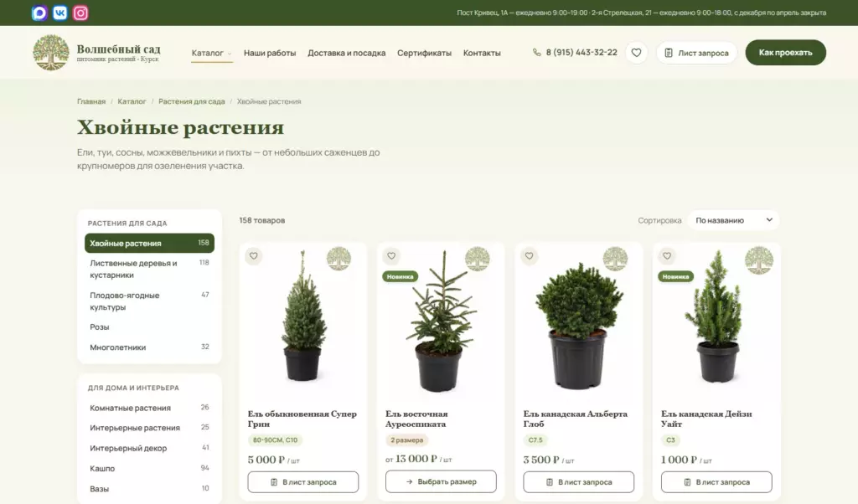The height and width of the screenshot is (504, 858).
Task: Click the 2 размера tag
Action: point(406,440)
